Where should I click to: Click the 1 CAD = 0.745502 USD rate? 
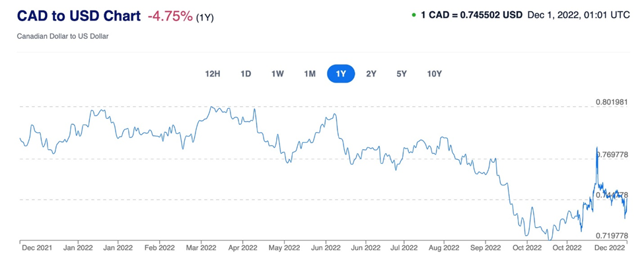471,15
